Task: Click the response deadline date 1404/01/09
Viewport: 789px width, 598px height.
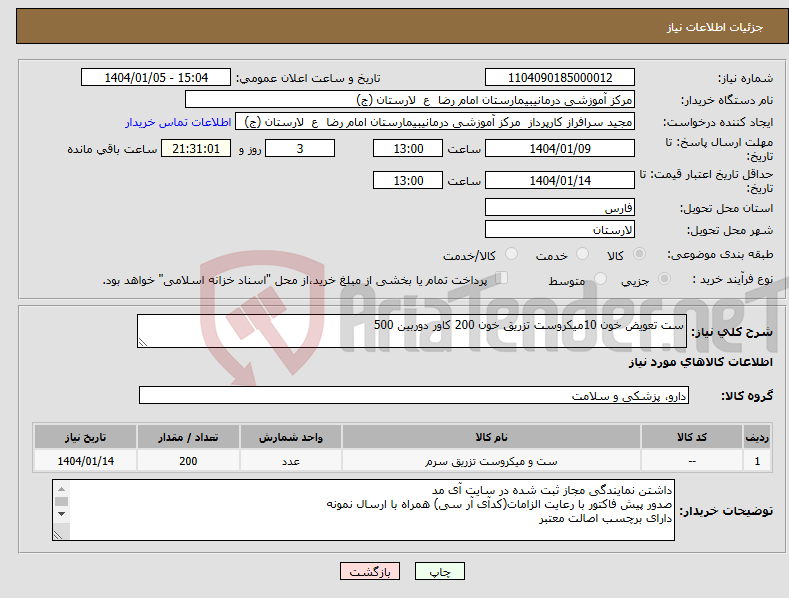Action: (x=560, y=148)
